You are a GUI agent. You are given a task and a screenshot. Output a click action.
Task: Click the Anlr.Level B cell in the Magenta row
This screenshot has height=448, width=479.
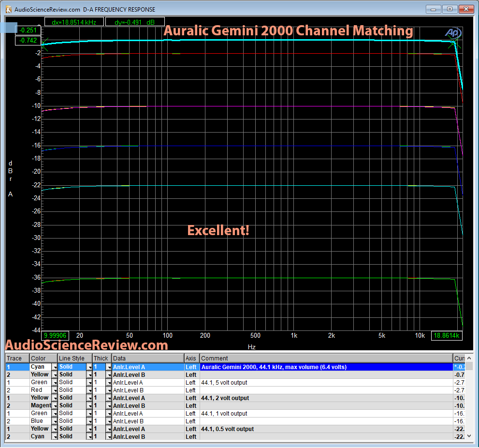tap(148, 406)
